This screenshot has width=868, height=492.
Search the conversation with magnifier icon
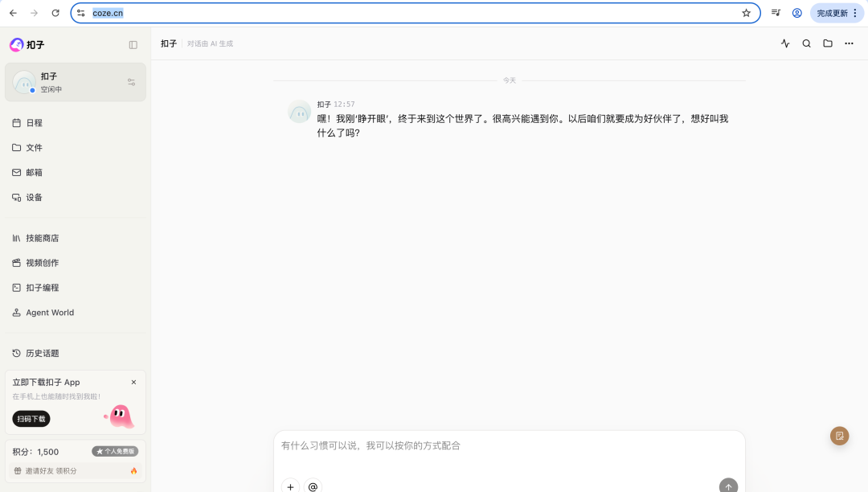pyautogui.click(x=807, y=43)
